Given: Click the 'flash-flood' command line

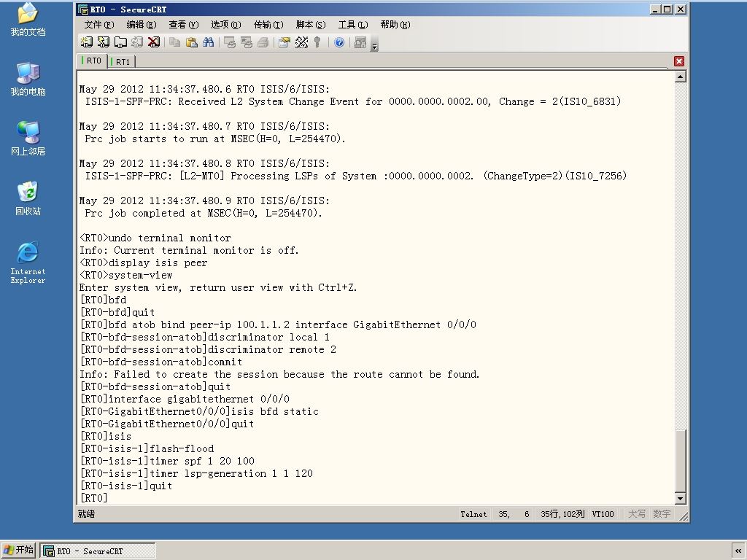Looking at the screenshot, I should 147,448.
